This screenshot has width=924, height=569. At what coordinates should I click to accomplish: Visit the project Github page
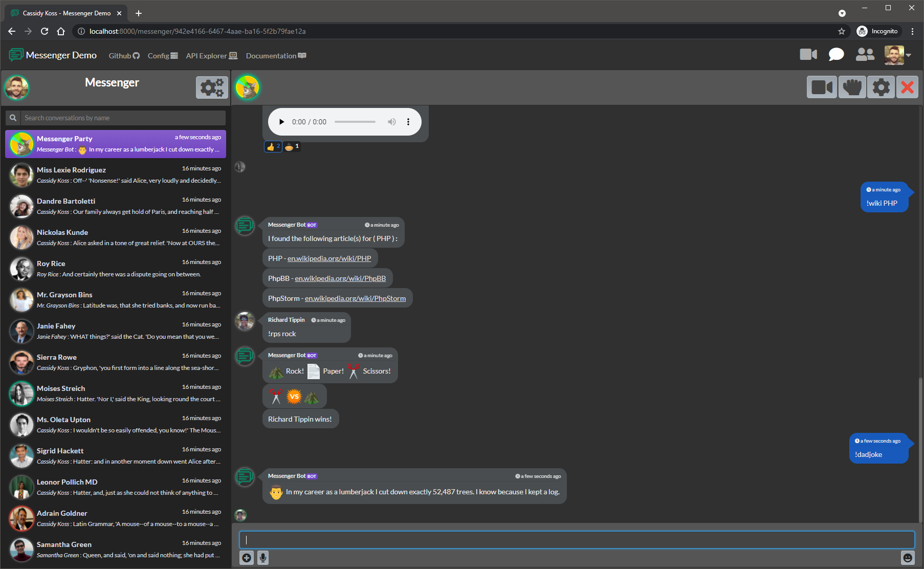123,56
